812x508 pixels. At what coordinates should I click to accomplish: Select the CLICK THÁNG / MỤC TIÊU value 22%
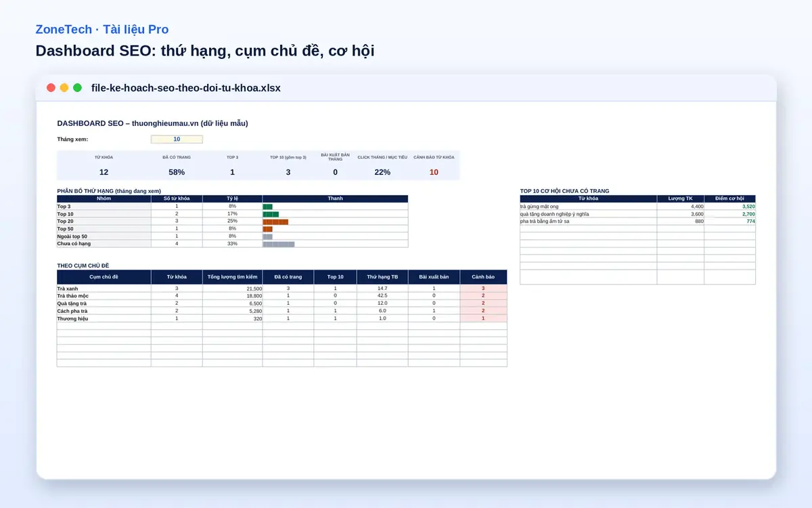[x=382, y=172]
